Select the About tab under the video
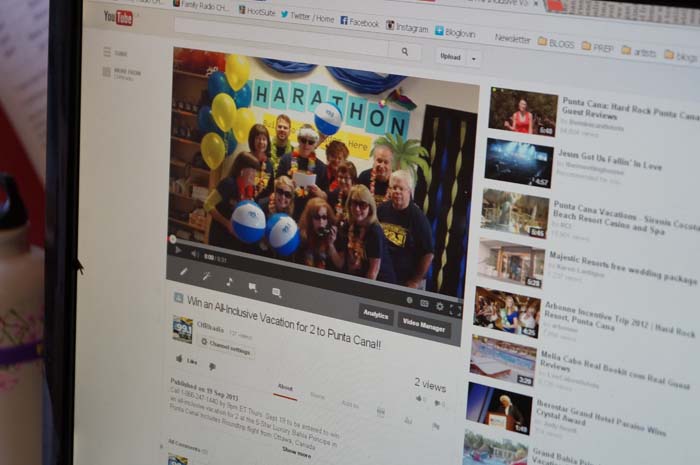The image size is (700, 465). [x=285, y=387]
